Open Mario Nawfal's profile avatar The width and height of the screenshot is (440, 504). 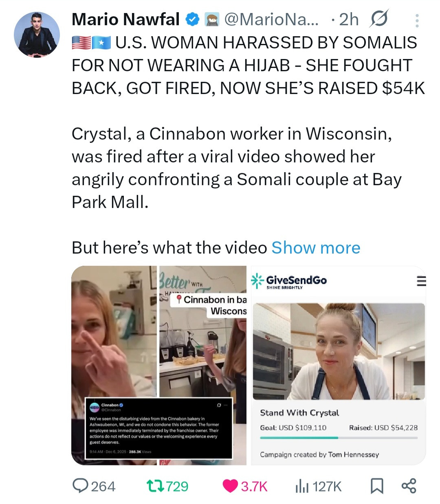coord(37,35)
